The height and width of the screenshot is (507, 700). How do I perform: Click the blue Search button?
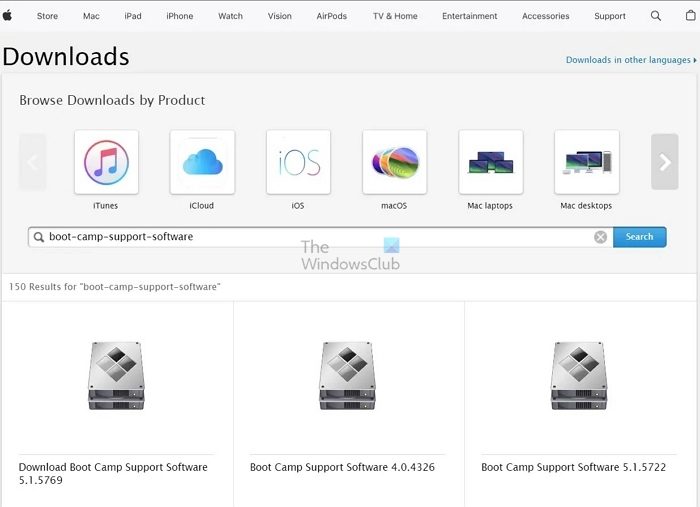640,237
